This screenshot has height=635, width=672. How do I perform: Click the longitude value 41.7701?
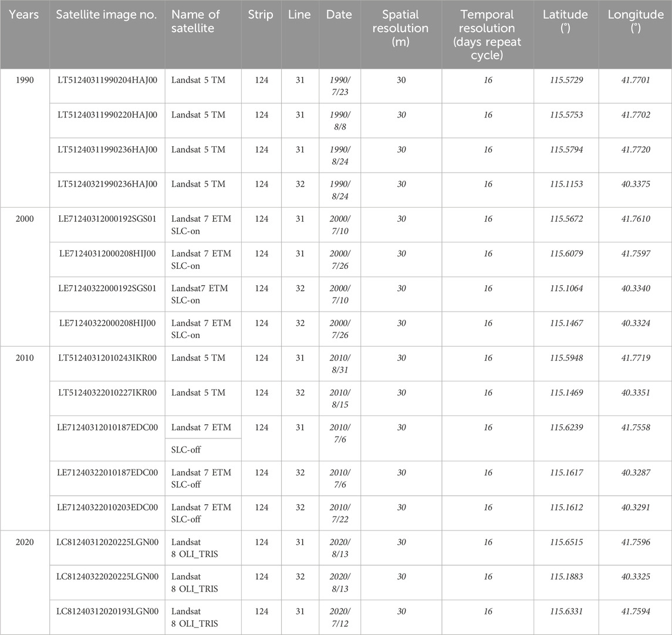click(x=636, y=80)
